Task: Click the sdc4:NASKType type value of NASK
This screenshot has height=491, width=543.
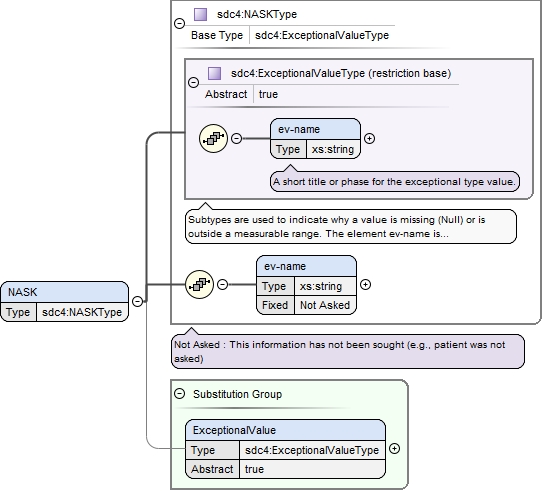Action: 82,312
